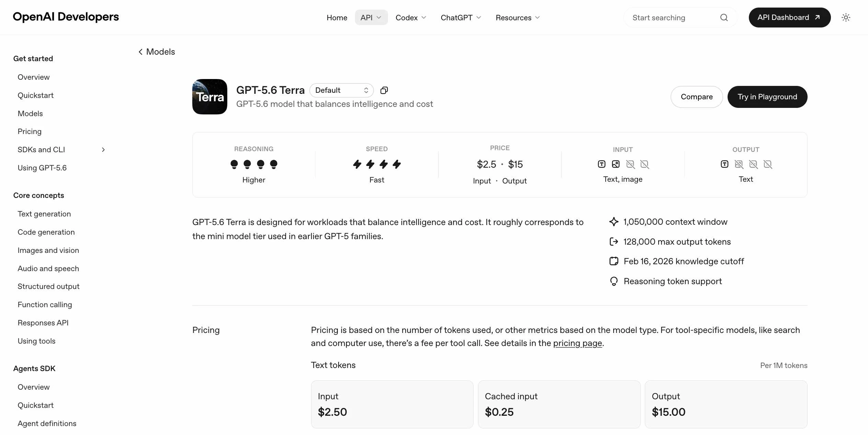Click the text output modality icon
Screen dimensions: 868x435
724,164
